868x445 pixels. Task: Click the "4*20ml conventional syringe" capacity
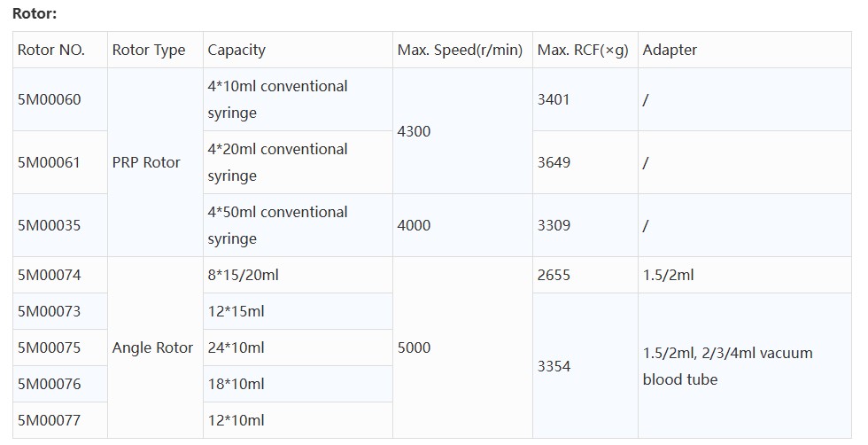click(277, 162)
